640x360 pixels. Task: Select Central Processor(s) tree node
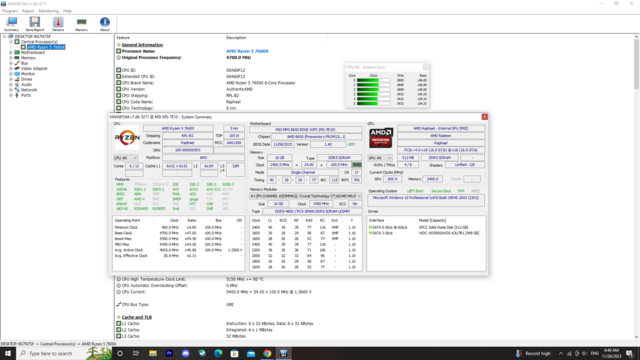click(39, 42)
